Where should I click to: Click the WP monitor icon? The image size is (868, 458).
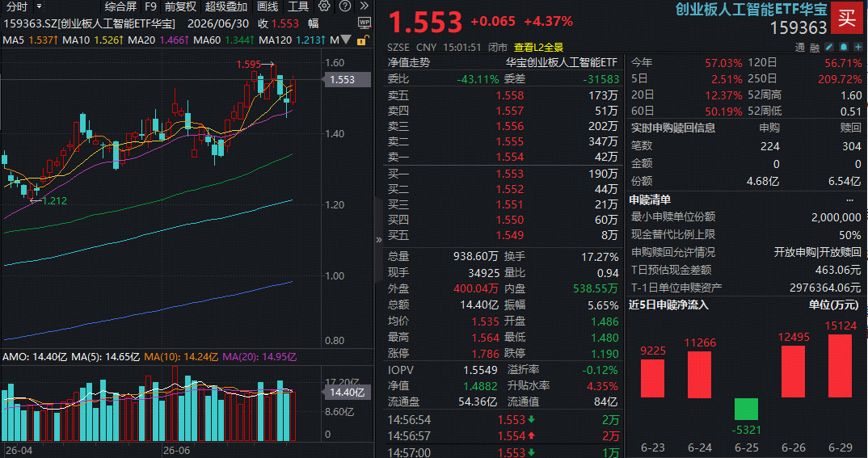364,23
